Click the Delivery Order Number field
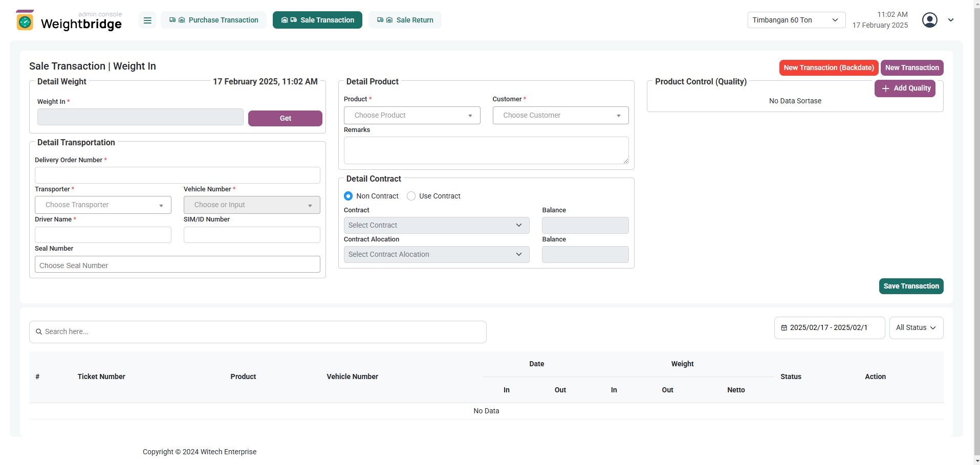 177,175
